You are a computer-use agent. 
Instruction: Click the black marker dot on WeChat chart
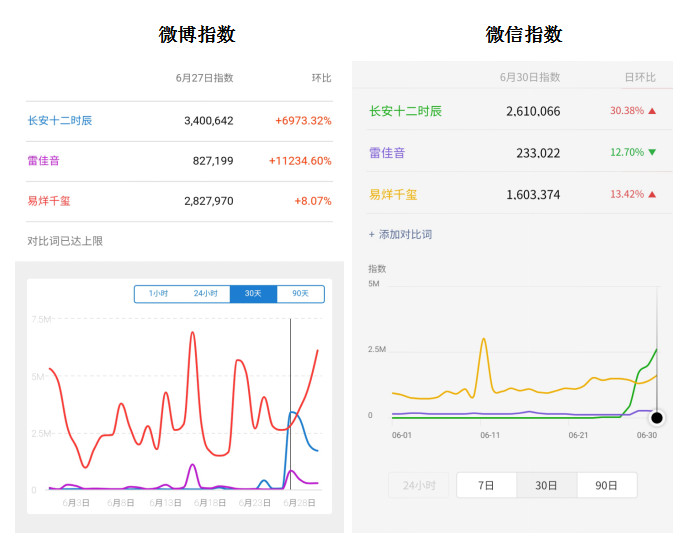[657, 418]
